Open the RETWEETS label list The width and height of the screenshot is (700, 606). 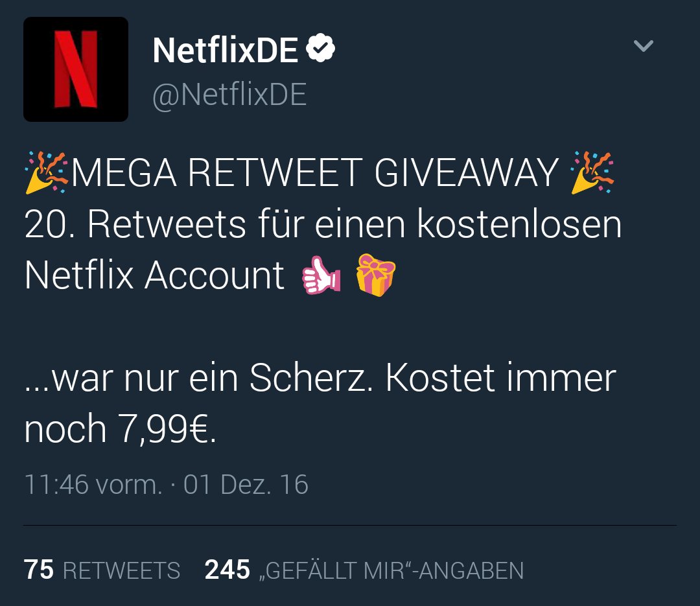(121, 571)
